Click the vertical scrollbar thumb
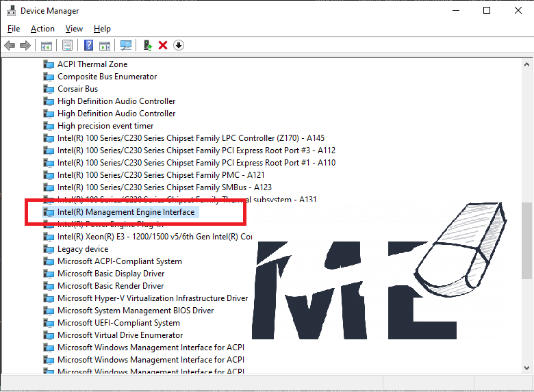Screen dimensions: 534x392 tap(526, 241)
